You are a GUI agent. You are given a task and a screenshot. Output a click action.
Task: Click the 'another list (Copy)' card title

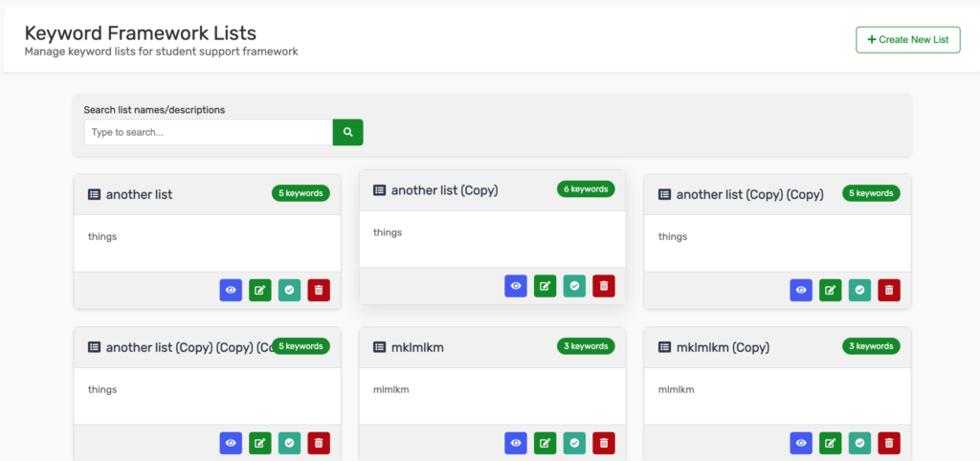tap(444, 190)
